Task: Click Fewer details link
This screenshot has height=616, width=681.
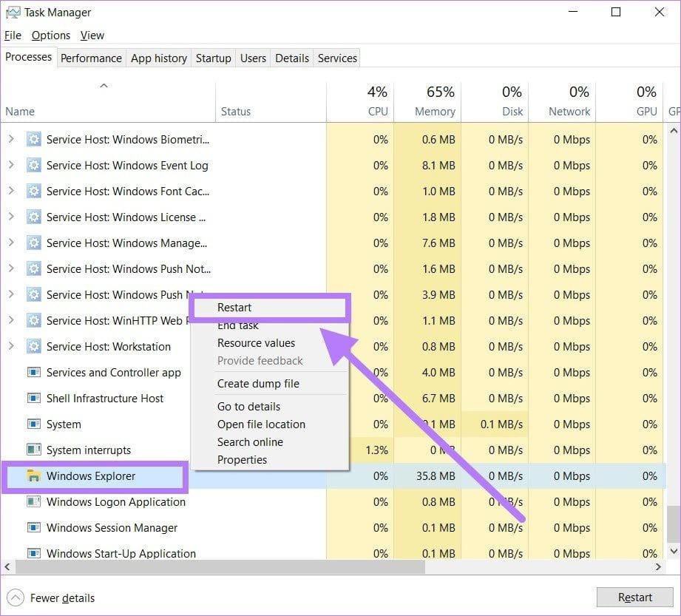Action: click(62, 598)
